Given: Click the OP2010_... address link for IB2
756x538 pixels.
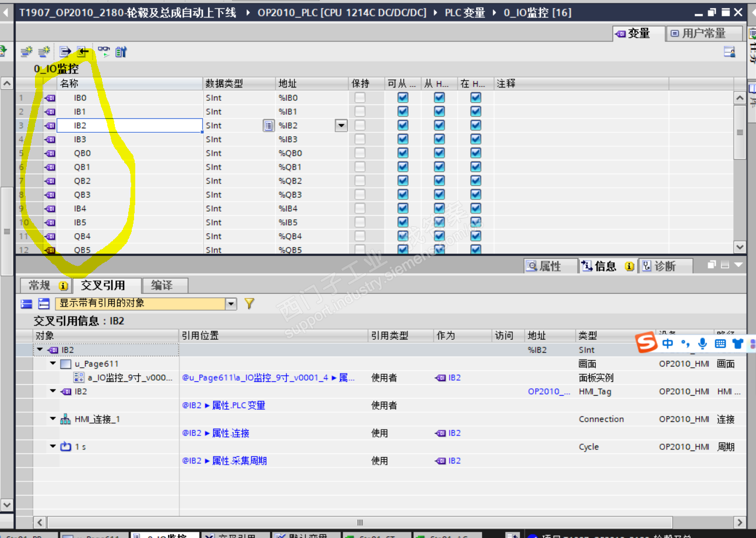Looking at the screenshot, I should pos(549,392).
